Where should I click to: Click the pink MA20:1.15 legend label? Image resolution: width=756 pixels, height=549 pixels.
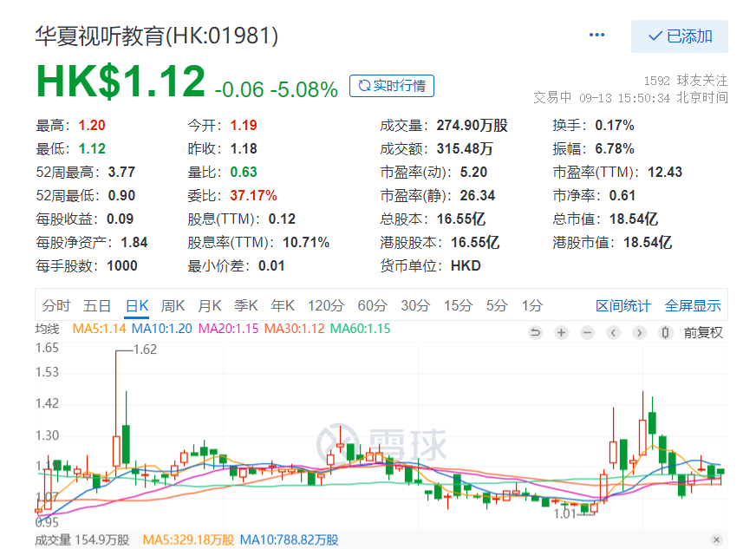point(229,329)
